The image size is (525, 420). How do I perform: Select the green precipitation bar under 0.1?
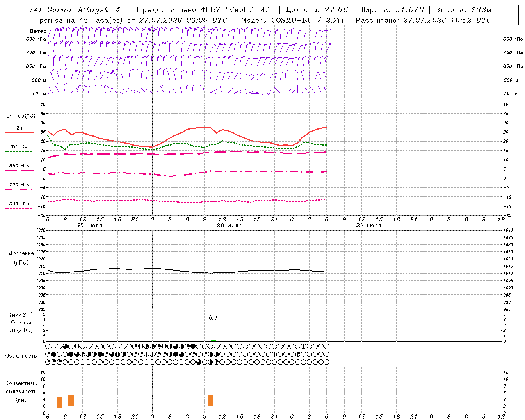(213, 341)
